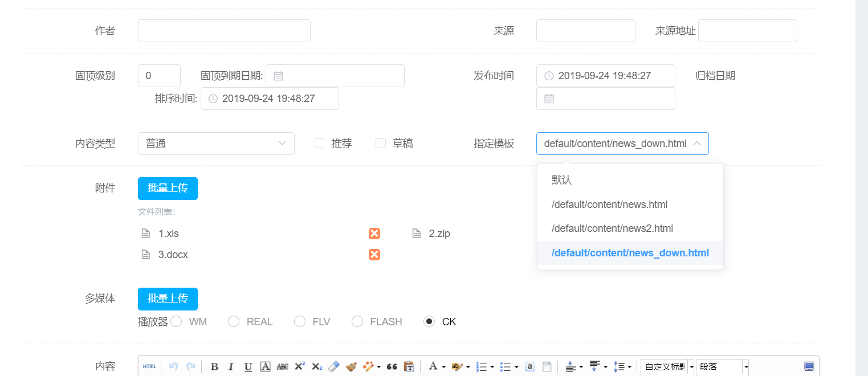Click the auto-typeset magic wand icon
The image size is (868, 376).
pos(368,366)
